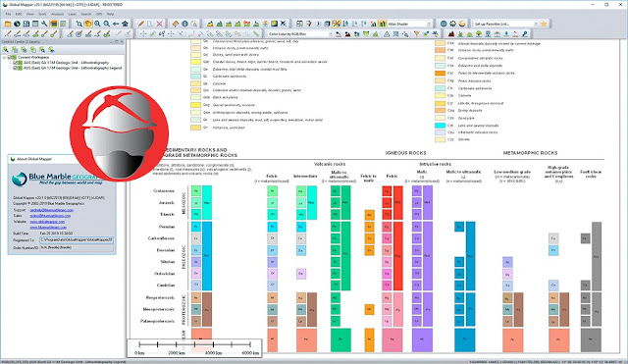Open the File menu
Viewport: 628px width, 364px height.
(x=8, y=14)
